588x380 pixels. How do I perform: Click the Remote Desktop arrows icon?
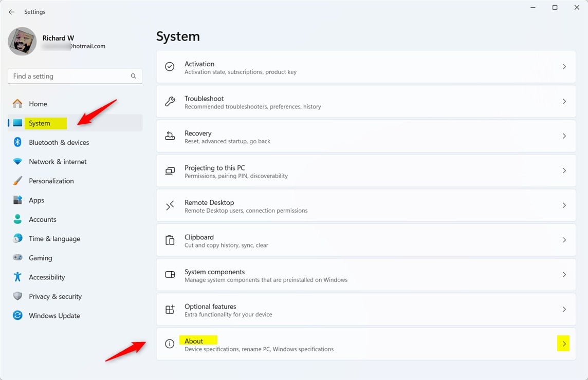[x=170, y=205]
